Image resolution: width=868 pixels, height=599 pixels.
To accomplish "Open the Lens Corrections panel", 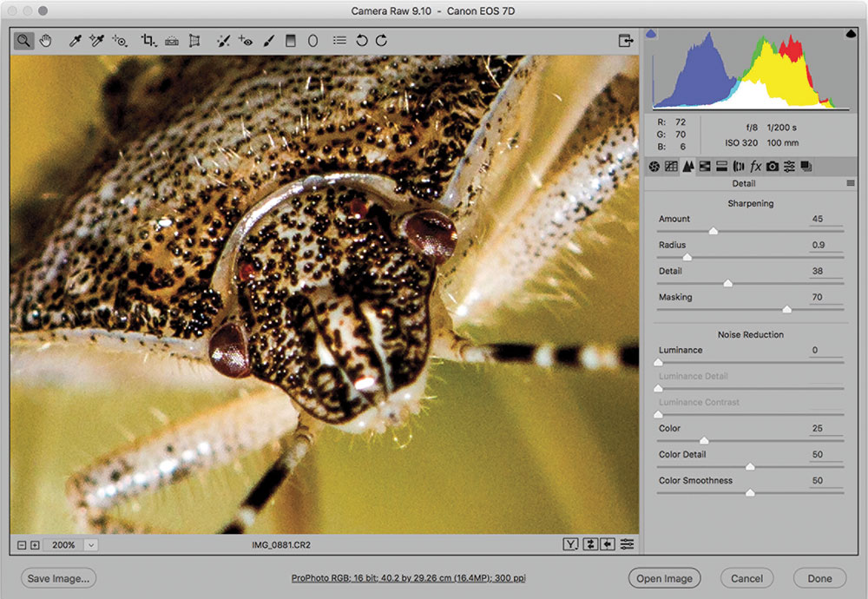I will coord(739,167).
